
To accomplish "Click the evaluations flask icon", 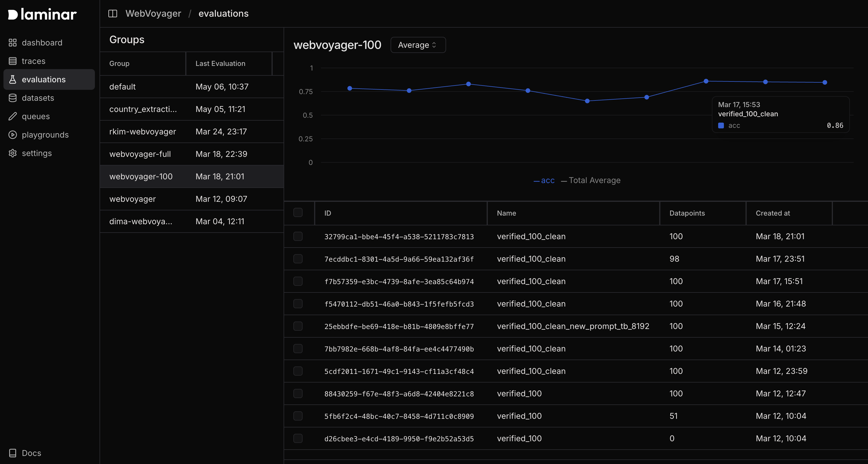I will (x=12, y=79).
